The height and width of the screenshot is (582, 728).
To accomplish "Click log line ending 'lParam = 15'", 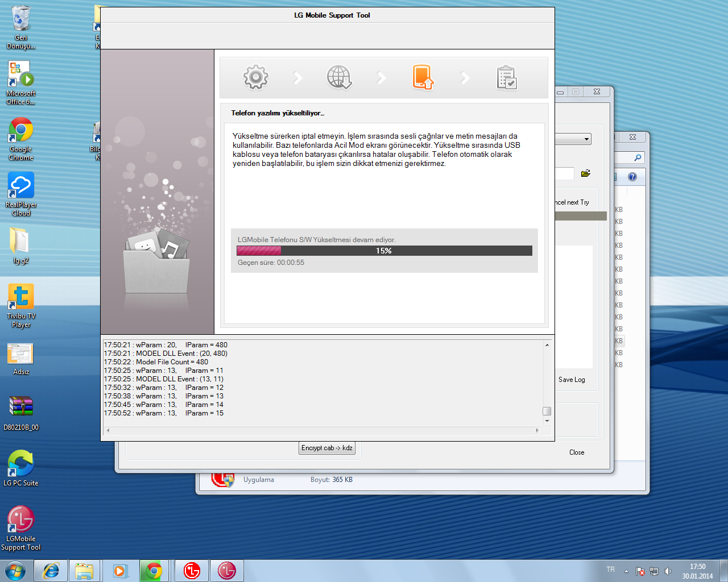I will coord(164,413).
